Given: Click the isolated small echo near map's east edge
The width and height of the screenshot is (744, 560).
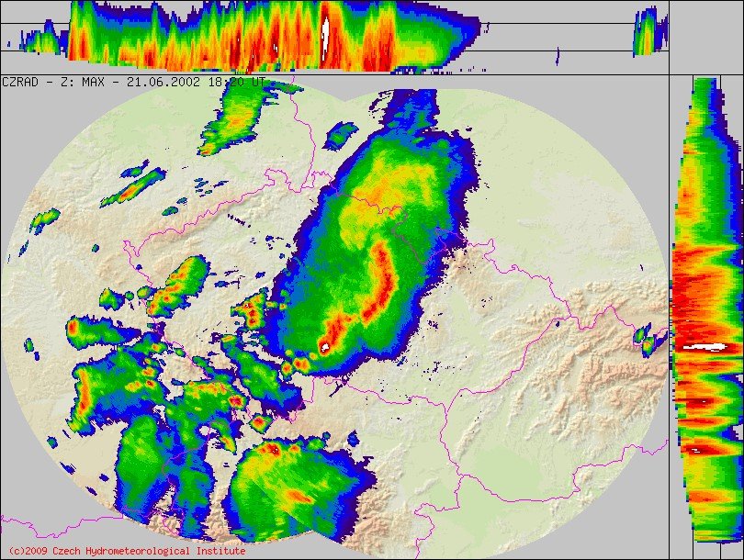Looking at the screenshot, I should 650,341.
